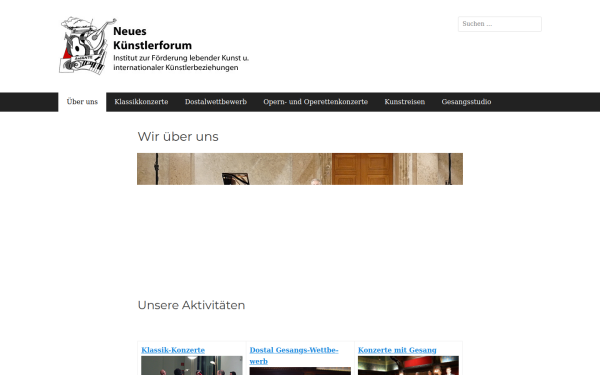Screen dimensions: 600x375
Task: Follow the Klassik-Konzerte link
Action: pyautogui.click(x=173, y=350)
